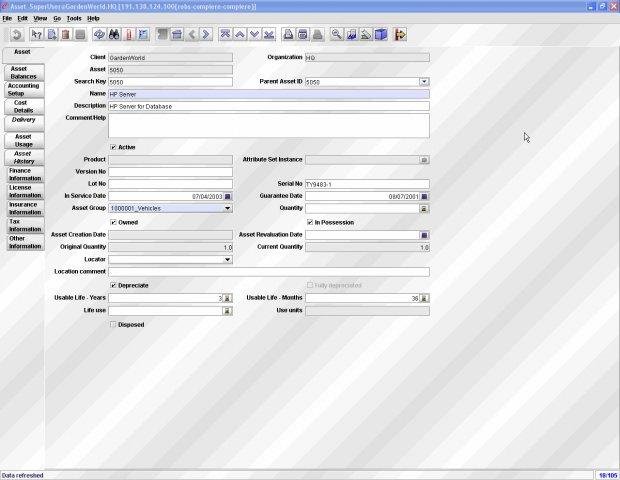Open the In Service Date calendar button
Image resolution: width=620 pixels, height=480 pixels.
[228, 196]
